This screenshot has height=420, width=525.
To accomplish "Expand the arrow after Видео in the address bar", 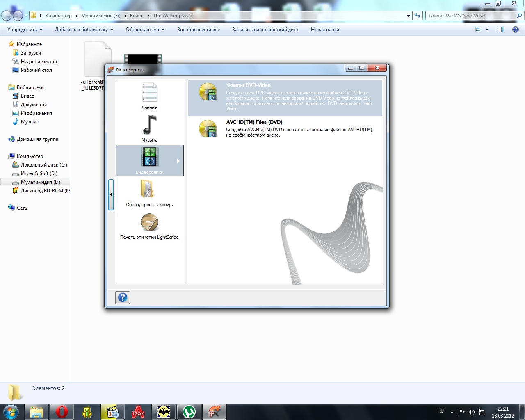I will point(148,16).
